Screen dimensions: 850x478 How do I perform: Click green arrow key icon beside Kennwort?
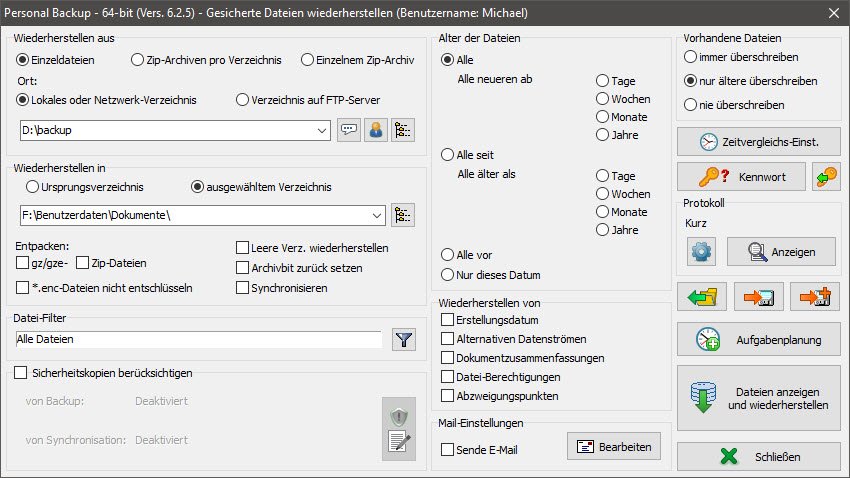coord(826,177)
